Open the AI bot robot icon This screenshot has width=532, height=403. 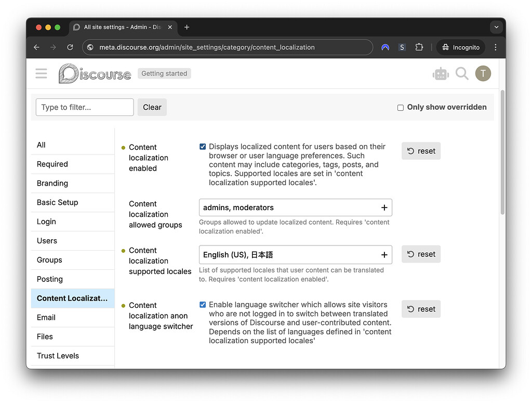click(441, 74)
